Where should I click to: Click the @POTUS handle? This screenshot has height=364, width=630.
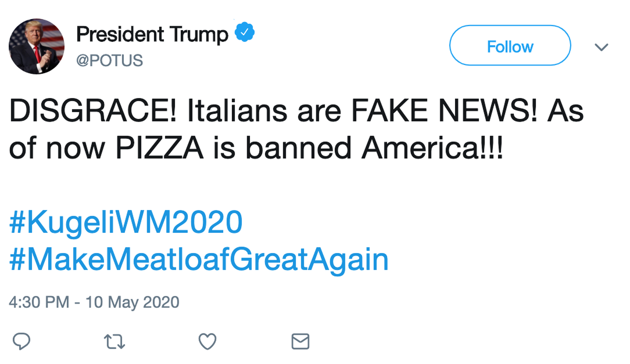point(110,61)
